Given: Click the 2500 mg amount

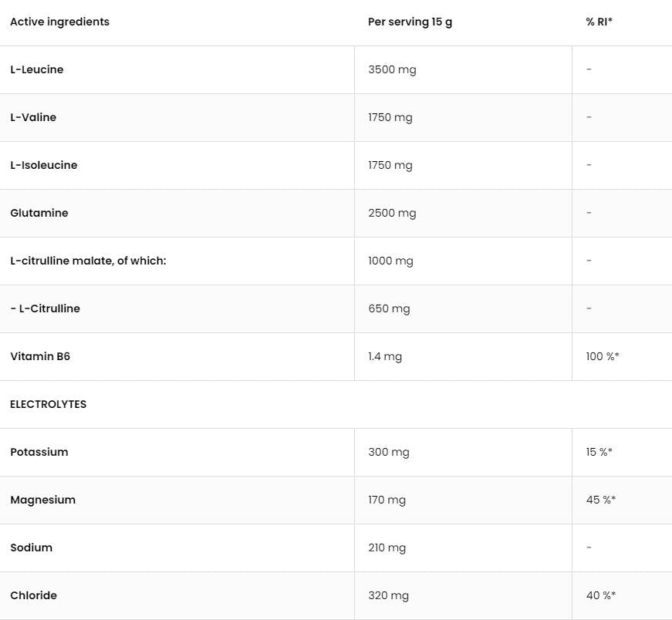Looking at the screenshot, I should coord(392,213).
